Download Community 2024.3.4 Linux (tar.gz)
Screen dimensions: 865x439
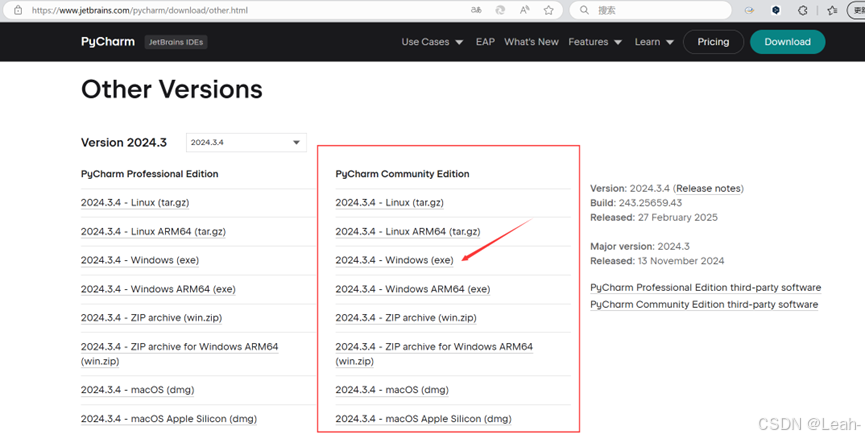click(x=389, y=202)
